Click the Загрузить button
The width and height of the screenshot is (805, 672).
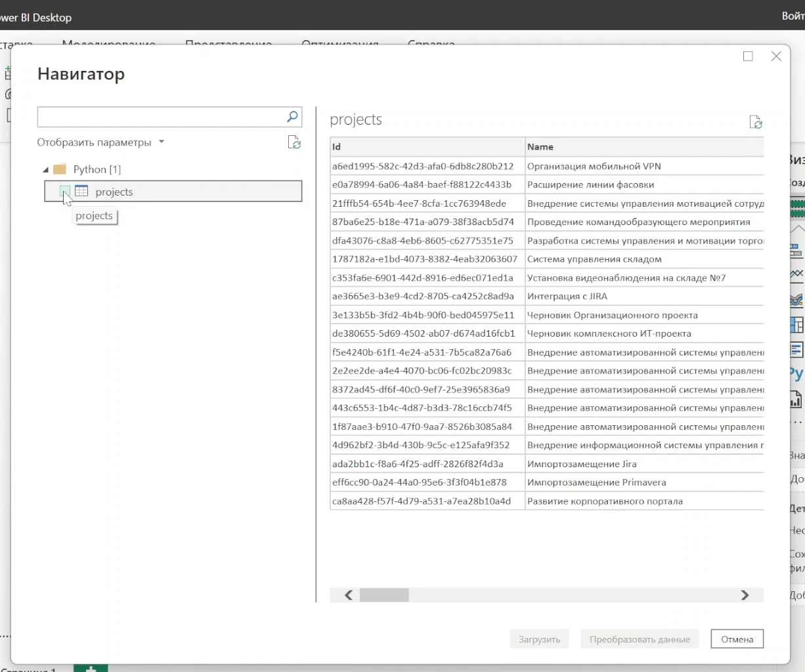(x=539, y=639)
